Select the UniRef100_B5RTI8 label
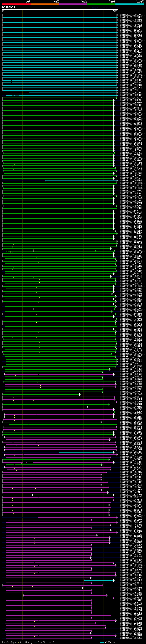This screenshot has width=146, height=644. click(131, 572)
